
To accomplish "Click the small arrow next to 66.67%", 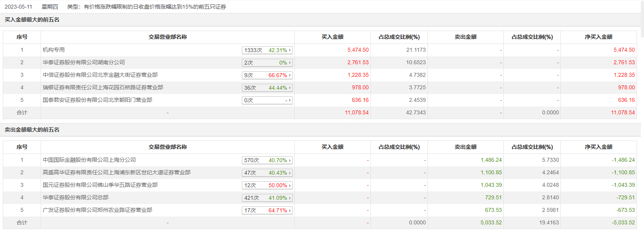I will point(290,76).
